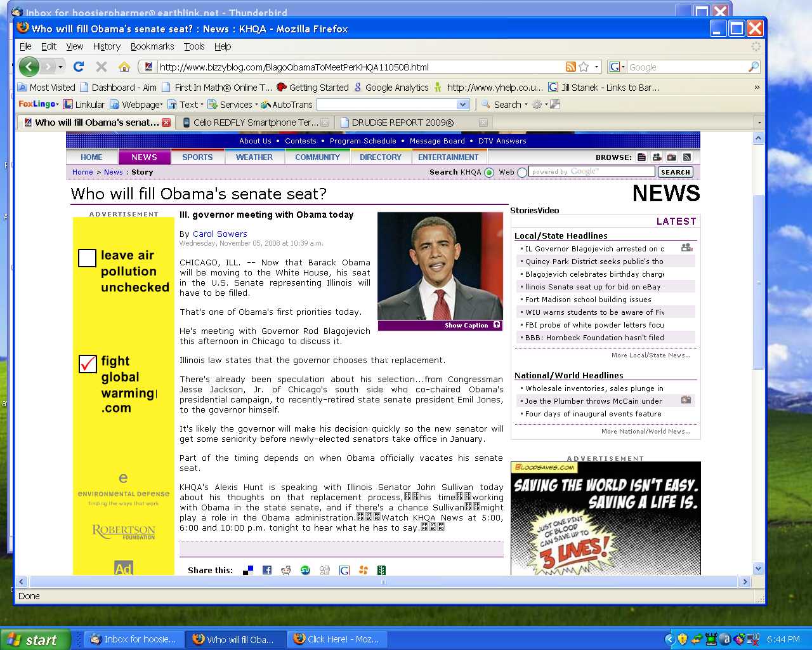Click the Obama photo thumbnail
Image resolution: width=812 pixels, height=650 pixels.
[440, 266]
